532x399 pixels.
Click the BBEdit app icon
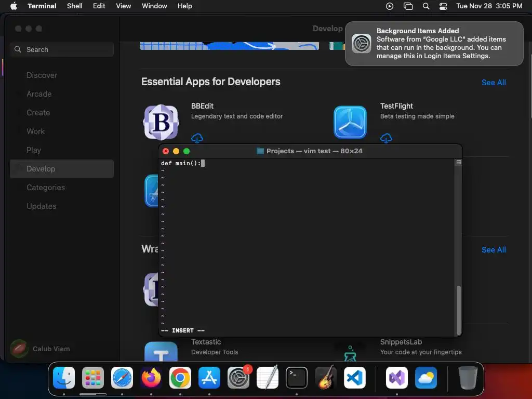[161, 122]
